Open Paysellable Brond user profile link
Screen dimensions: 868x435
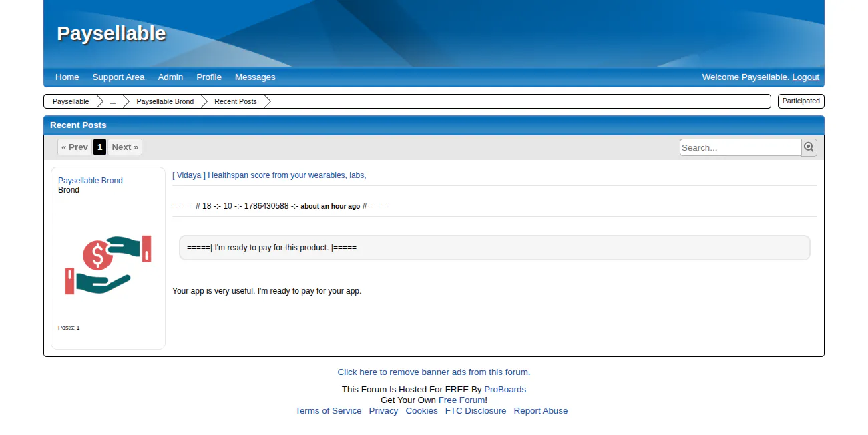90,181
